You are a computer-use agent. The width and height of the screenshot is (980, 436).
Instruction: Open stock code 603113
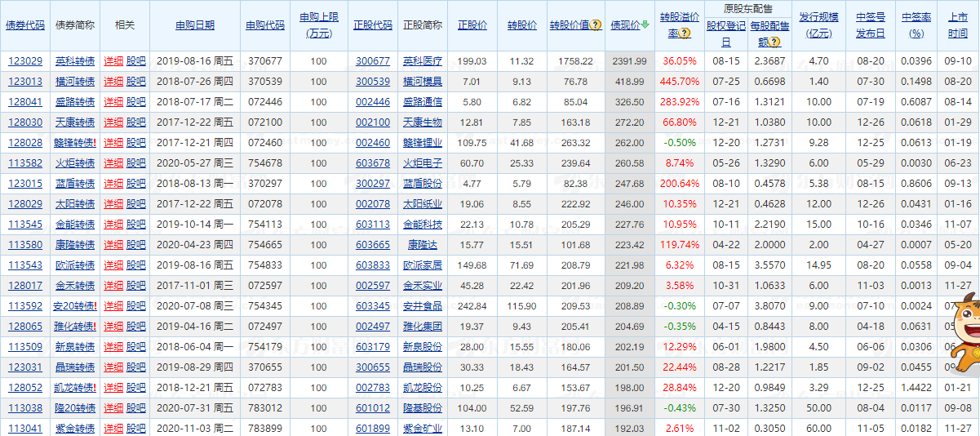tap(373, 225)
